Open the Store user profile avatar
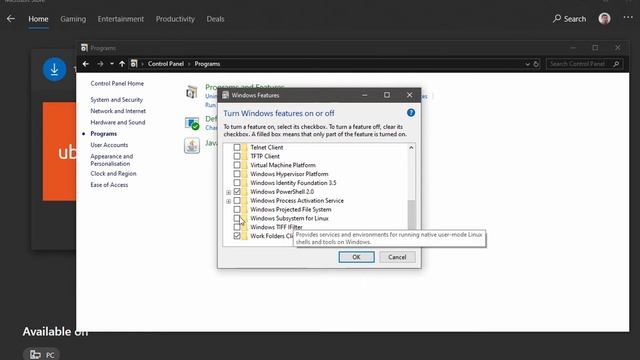This screenshot has width=640, height=360. tap(604, 18)
